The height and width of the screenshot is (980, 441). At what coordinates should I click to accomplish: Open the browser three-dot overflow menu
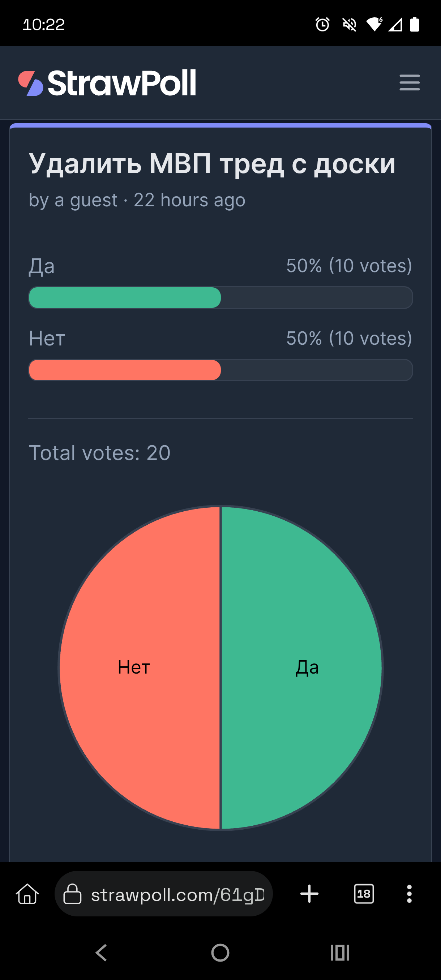click(409, 894)
